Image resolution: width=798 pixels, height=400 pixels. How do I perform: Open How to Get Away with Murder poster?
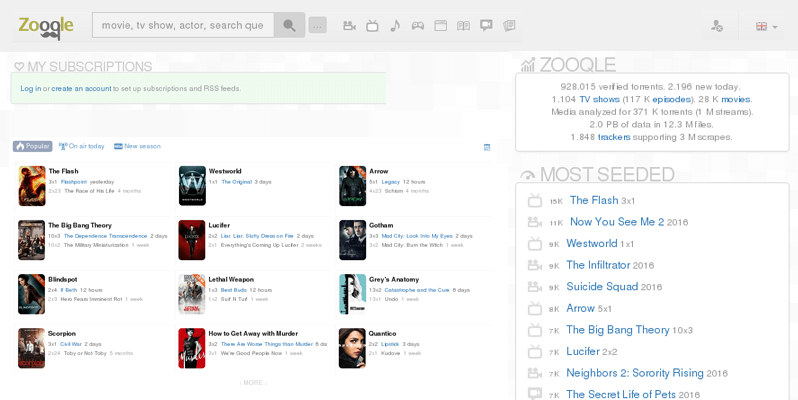point(192,348)
